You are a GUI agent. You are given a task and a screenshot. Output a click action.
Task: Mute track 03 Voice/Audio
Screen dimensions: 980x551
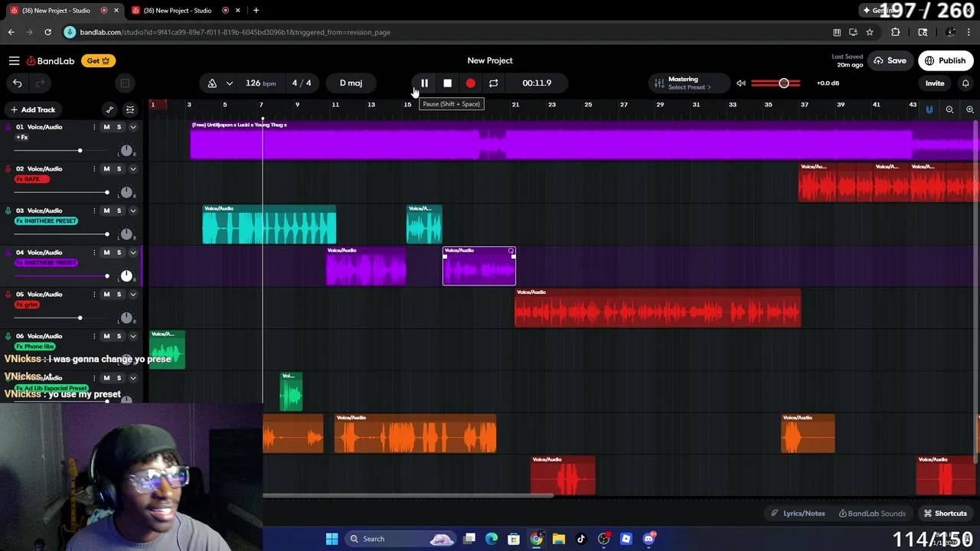106,210
